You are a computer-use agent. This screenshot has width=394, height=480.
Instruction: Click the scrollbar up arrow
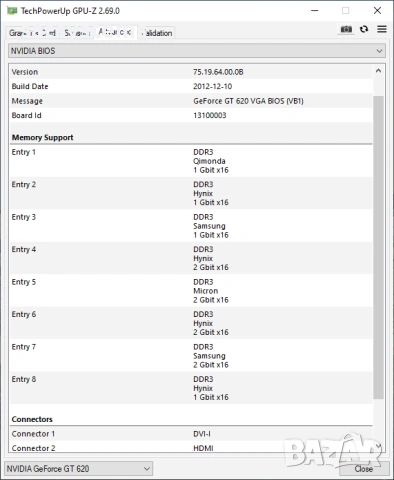378,71
